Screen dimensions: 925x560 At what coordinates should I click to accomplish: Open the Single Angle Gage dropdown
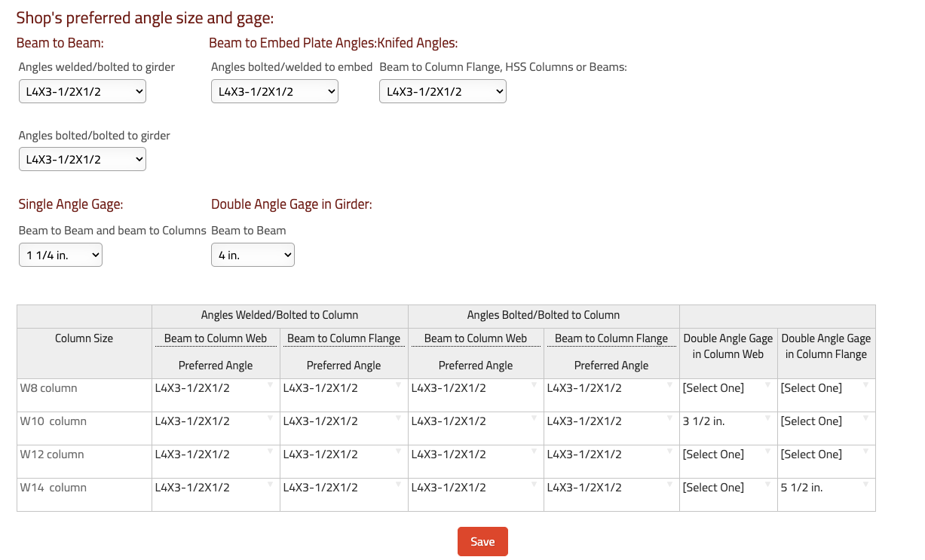(60, 256)
